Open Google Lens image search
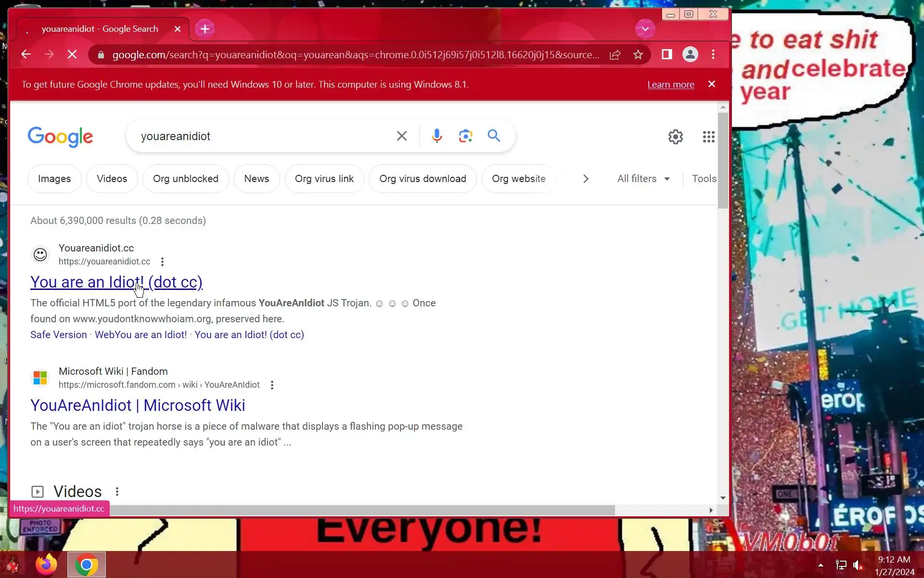924x578 pixels. (x=465, y=136)
